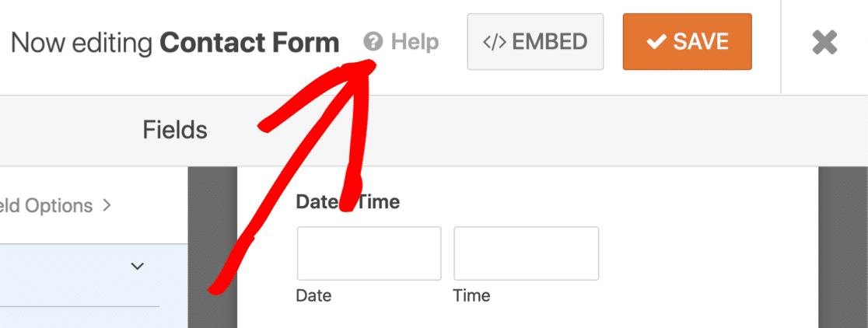Switch to the Fields tab

click(175, 130)
